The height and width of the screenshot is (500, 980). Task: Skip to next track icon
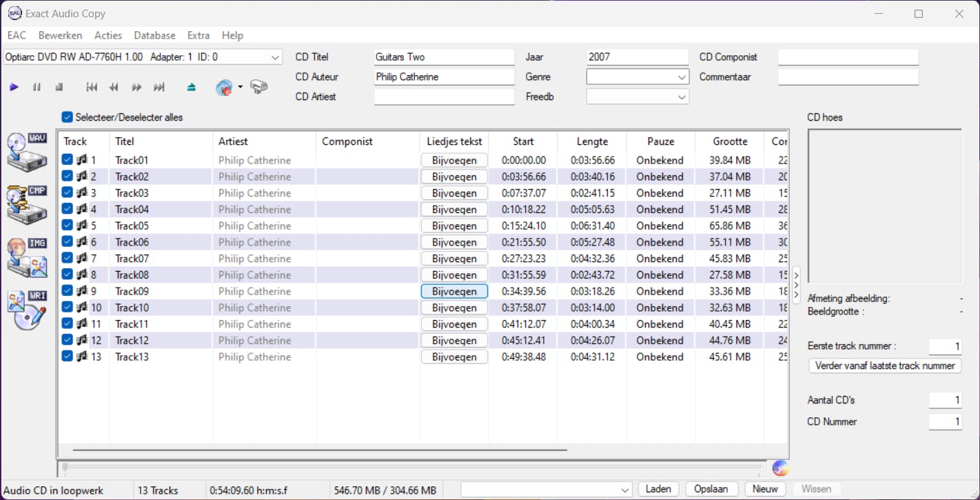point(159,87)
